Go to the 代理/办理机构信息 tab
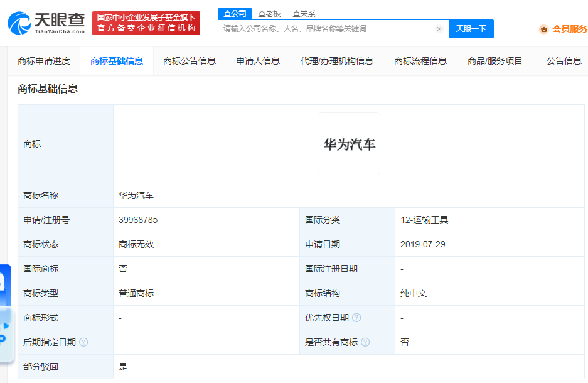The height and width of the screenshot is (383, 588). pyautogui.click(x=337, y=61)
